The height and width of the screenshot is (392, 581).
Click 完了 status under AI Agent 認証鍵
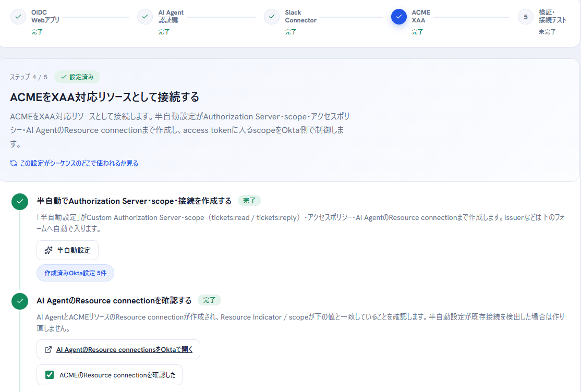(x=164, y=32)
